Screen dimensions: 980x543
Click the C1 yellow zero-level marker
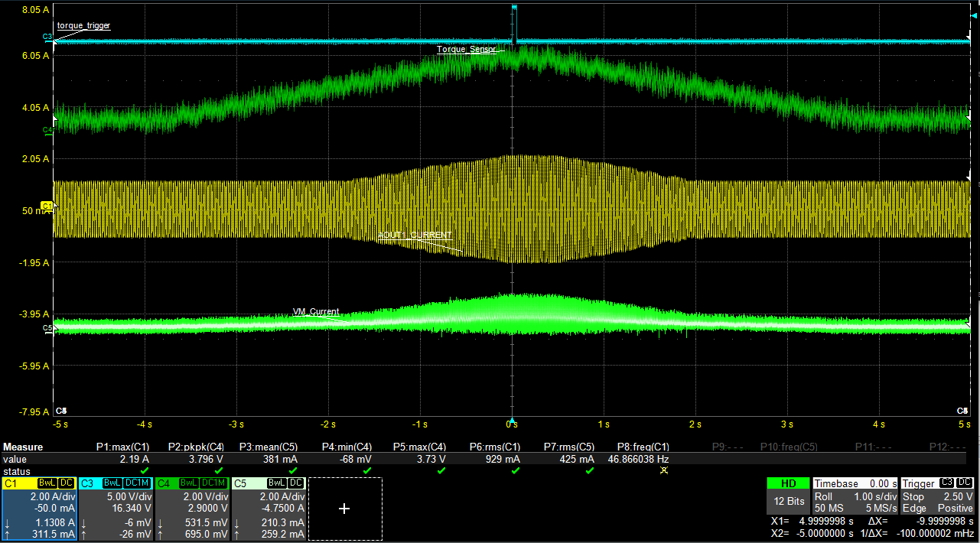47,206
